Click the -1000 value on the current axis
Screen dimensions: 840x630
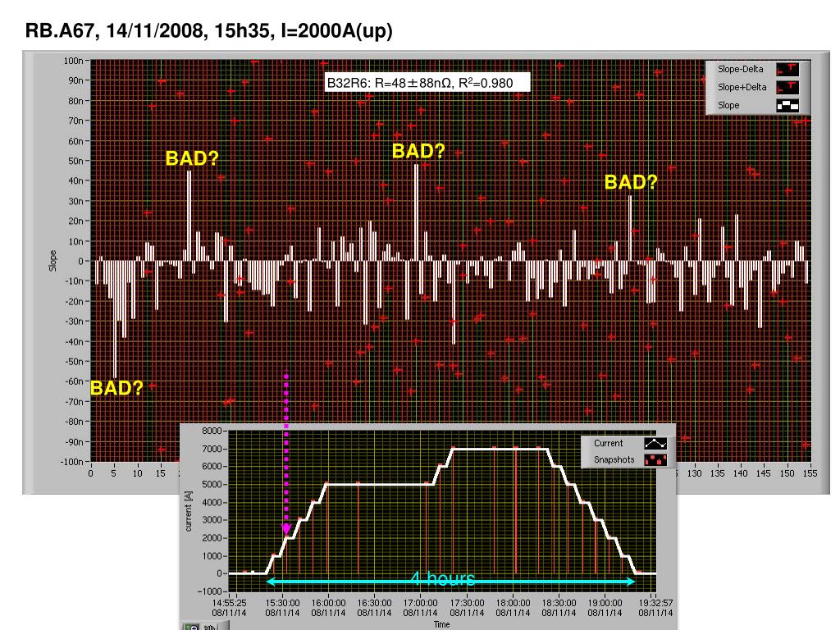tap(209, 591)
